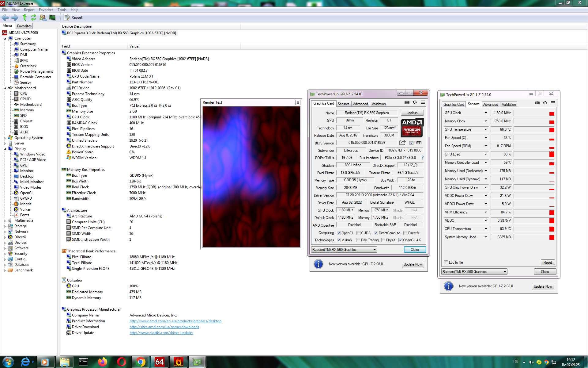Open the Windows Start menu
Viewport: 588px width, 368px height.
pos(8,362)
